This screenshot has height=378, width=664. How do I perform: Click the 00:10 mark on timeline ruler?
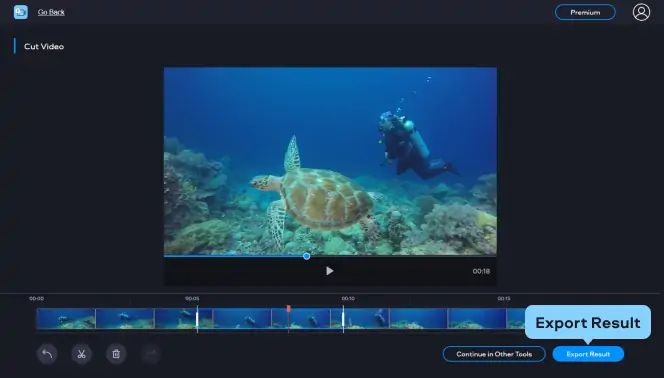click(x=348, y=298)
